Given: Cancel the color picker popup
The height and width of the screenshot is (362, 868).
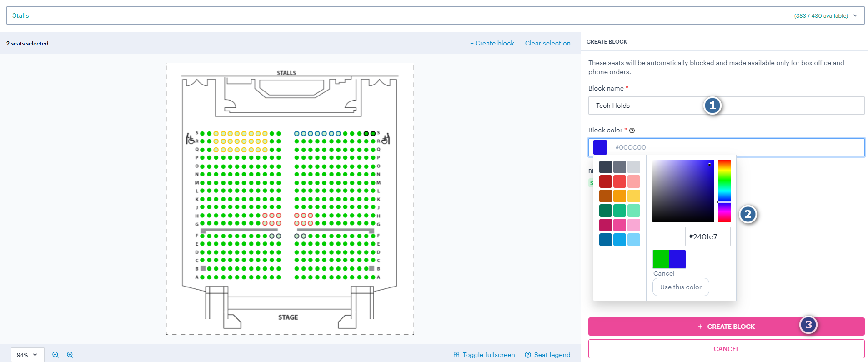Looking at the screenshot, I should coord(664,273).
